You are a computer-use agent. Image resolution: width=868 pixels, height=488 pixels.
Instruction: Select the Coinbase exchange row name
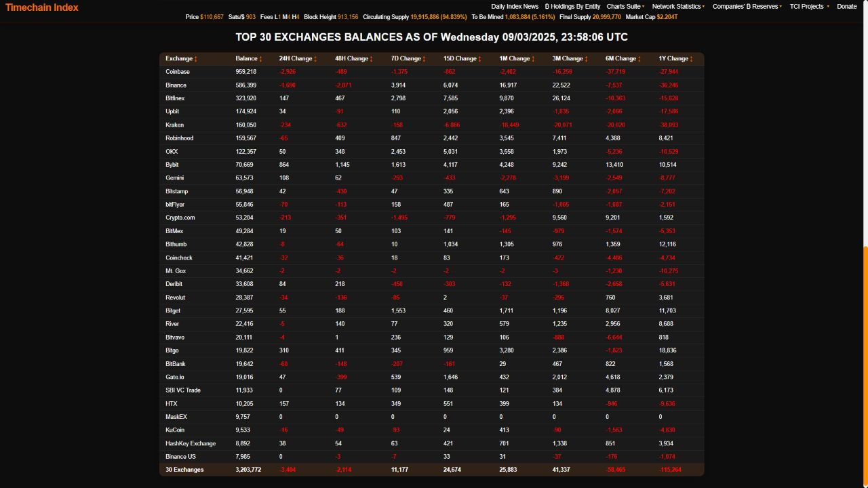178,72
